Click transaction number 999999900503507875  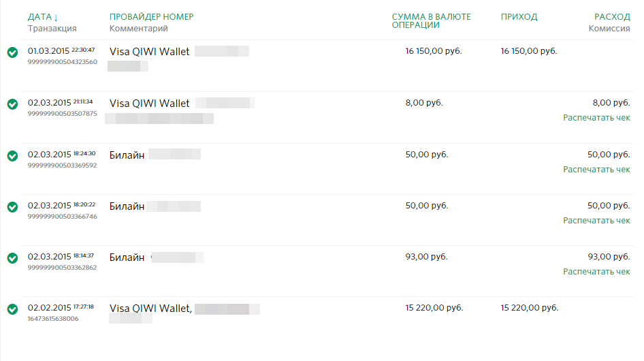click(62, 114)
